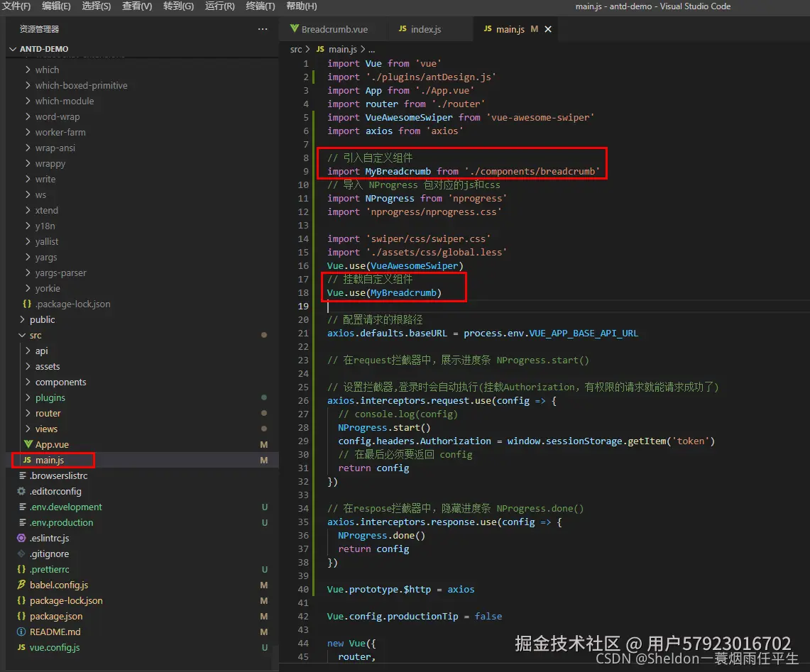Open .env.production file icon

22,522
